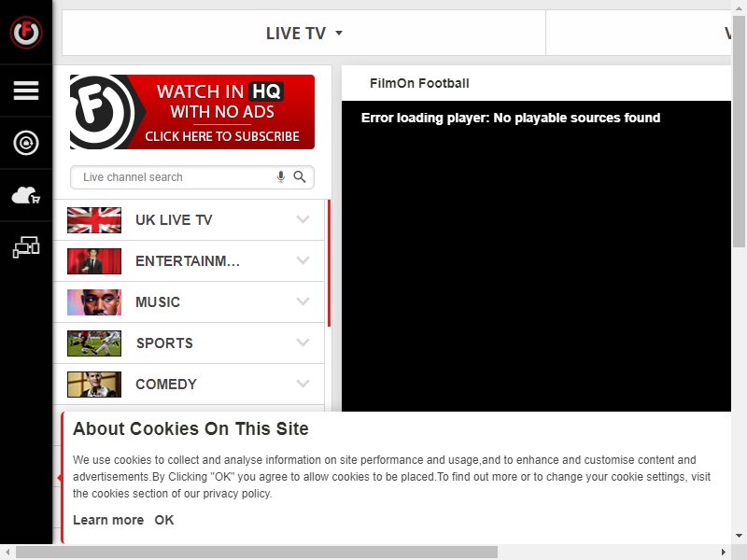Viewport: 747px width, 560px height.
Task: Activate voice search microphone icon
Action: point(281,177)
